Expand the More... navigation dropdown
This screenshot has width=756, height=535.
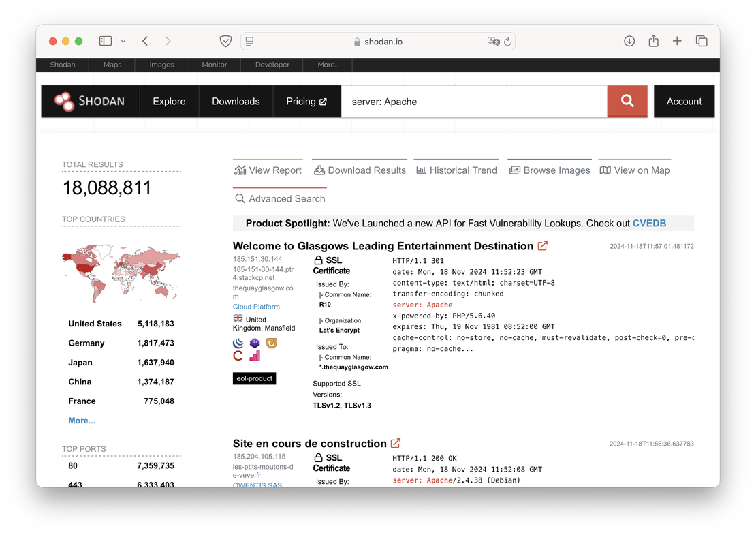(328, 65)
